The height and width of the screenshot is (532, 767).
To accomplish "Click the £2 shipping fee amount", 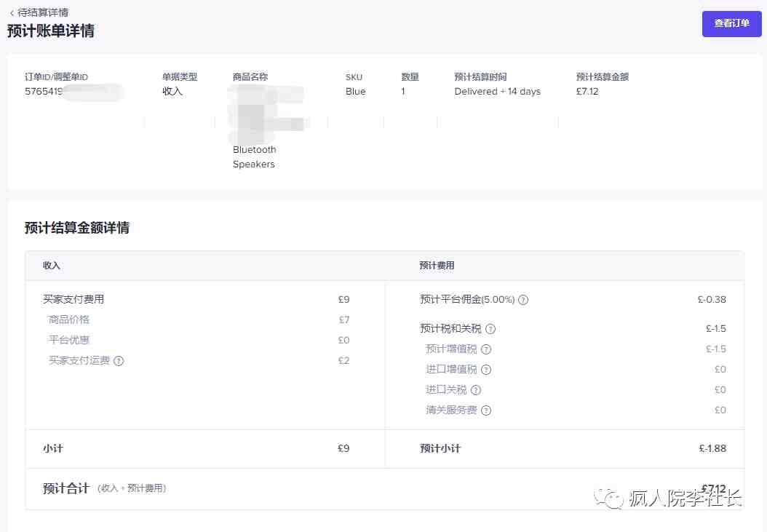I will (344, 361).
